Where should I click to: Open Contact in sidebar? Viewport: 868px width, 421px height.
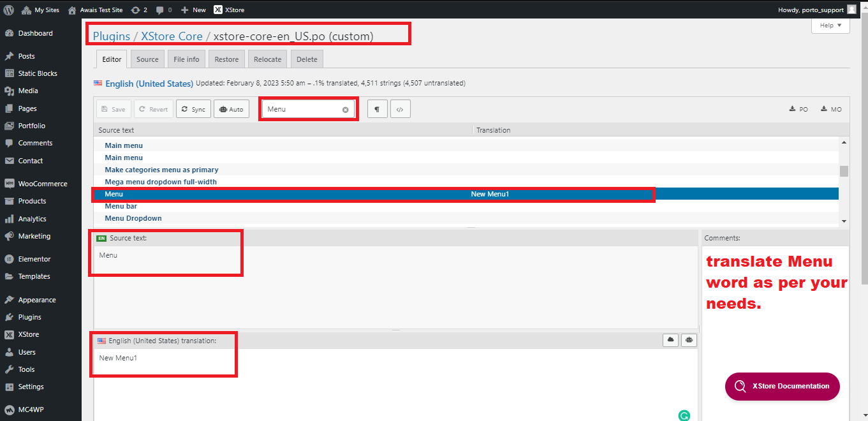[31, 161]
